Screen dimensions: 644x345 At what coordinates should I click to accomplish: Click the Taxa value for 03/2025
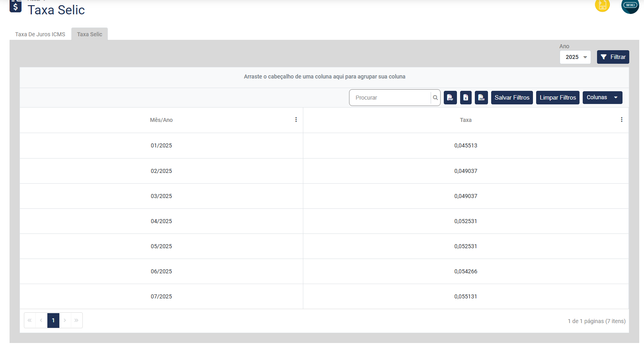(466, 196)
